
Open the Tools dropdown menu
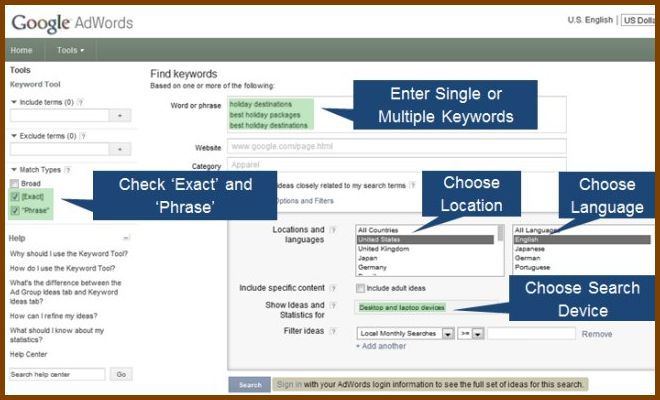coord(70,50)
